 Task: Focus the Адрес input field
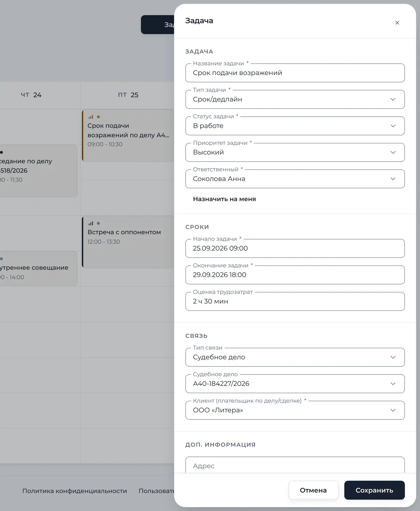point(295,465)
